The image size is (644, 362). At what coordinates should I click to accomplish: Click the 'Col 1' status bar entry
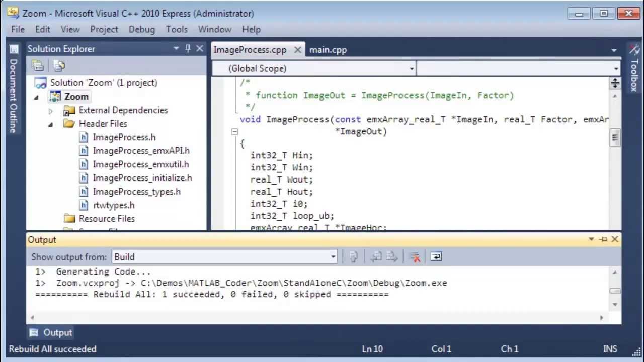[441, 349]
